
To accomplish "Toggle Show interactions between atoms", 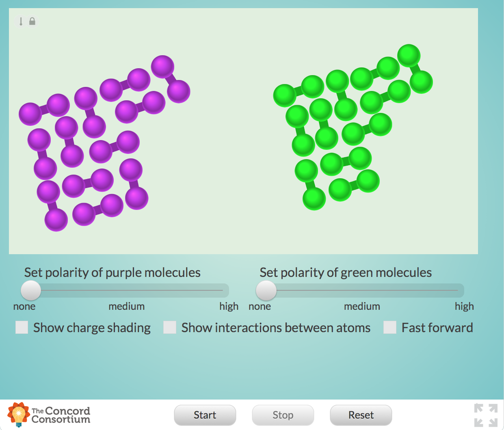I will click(170, 327).
